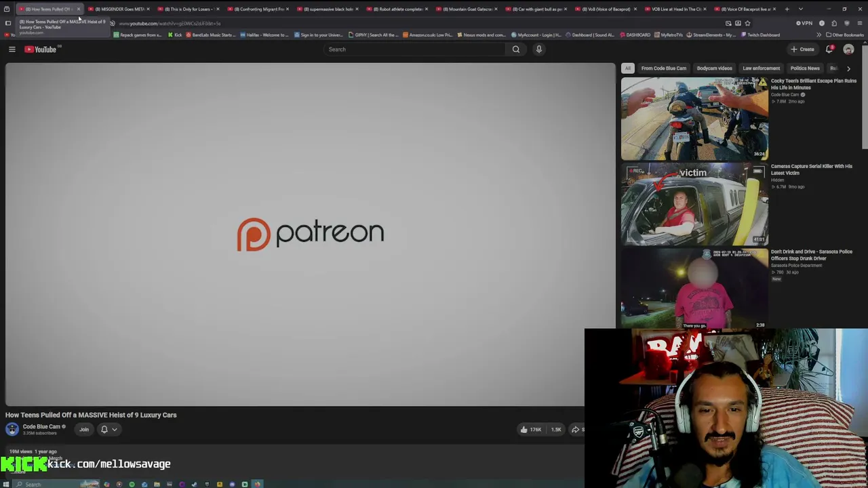The width and height of the screenshot is (868, 488).
Task: Click the YouTube search magnifier button
Action: (x=516, y=49)
